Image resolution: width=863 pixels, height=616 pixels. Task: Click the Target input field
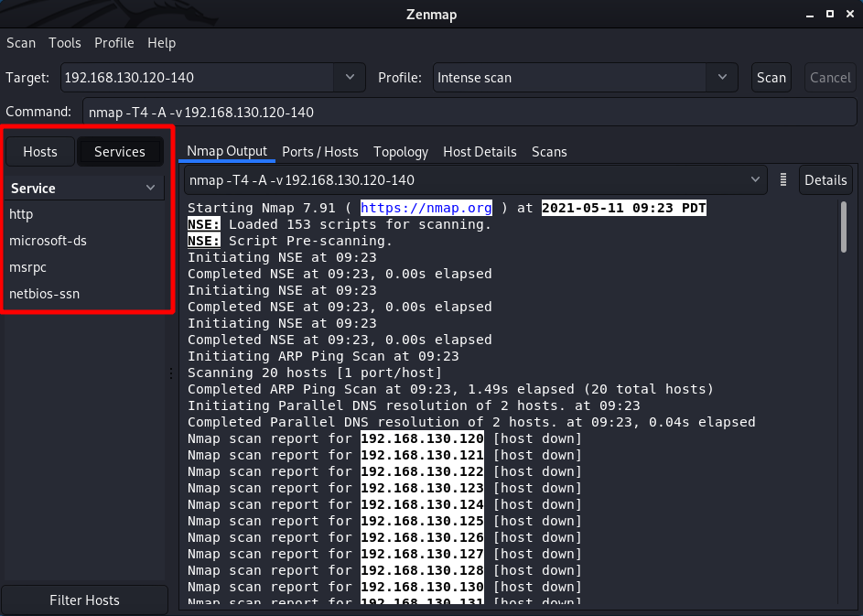[197, 78]
